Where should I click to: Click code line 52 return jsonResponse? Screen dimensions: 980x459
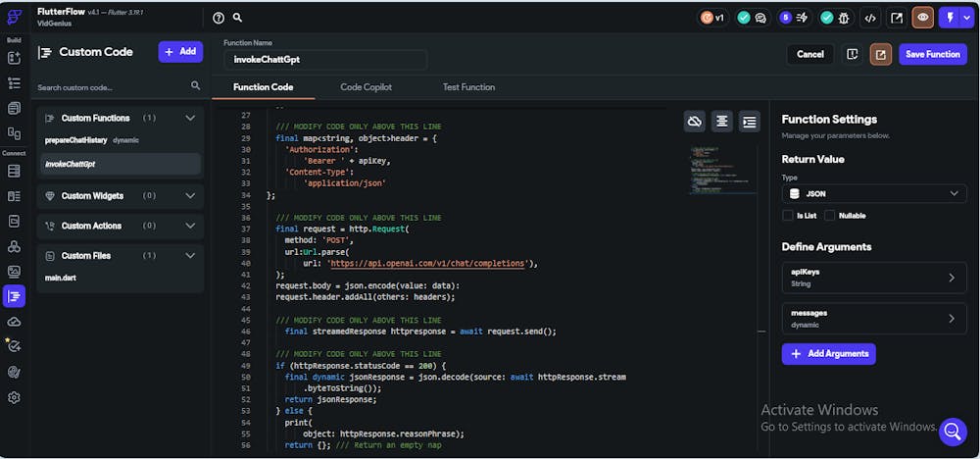[x=330, y=399]
